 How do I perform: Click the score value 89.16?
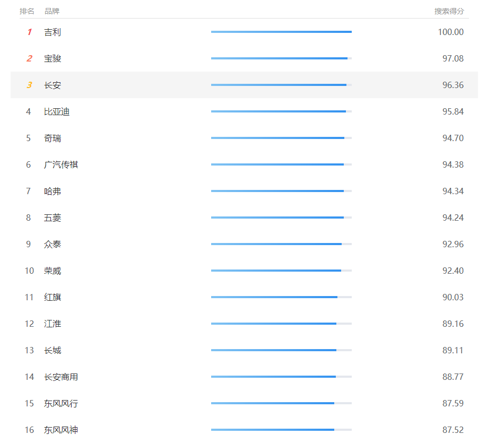point(453,324)
